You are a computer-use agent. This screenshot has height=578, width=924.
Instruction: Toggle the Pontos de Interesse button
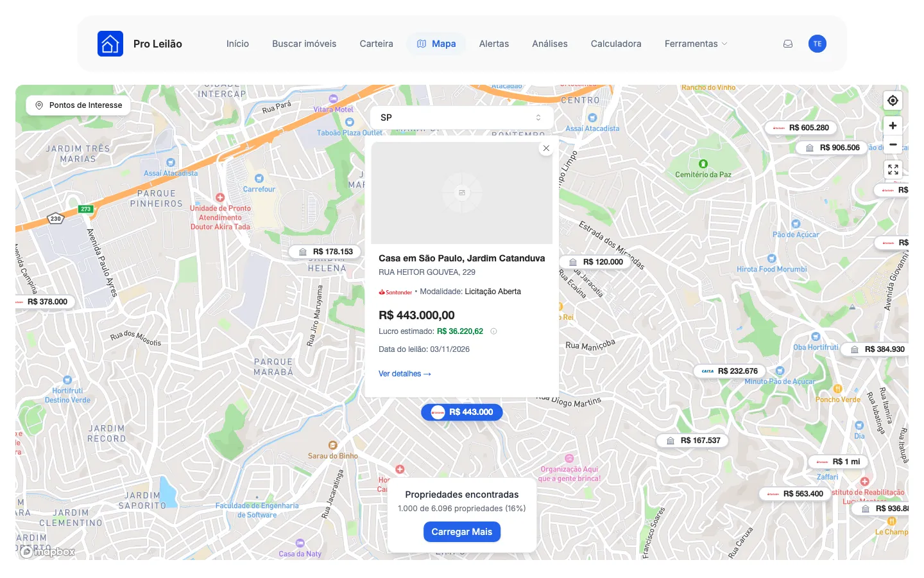coord(78,105)
